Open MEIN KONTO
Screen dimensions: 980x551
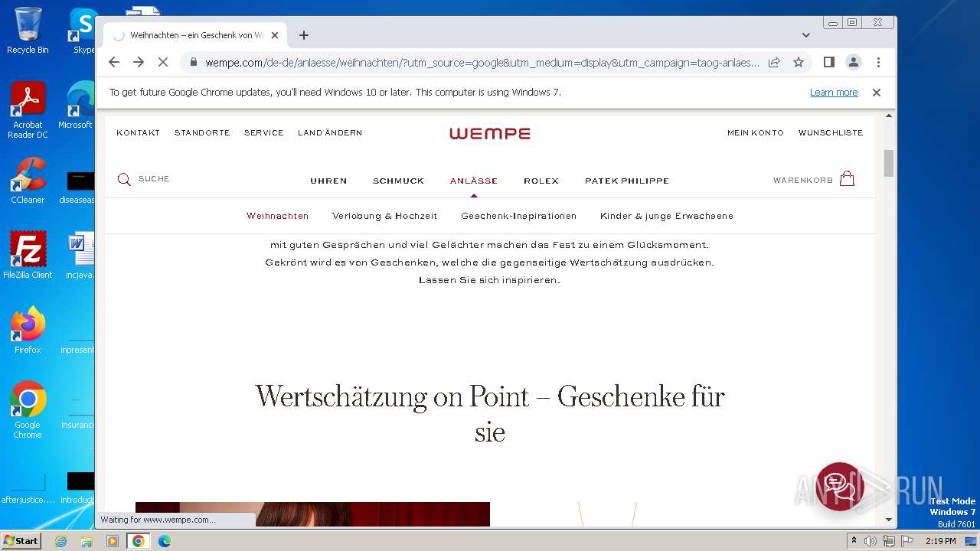(756, 133)
